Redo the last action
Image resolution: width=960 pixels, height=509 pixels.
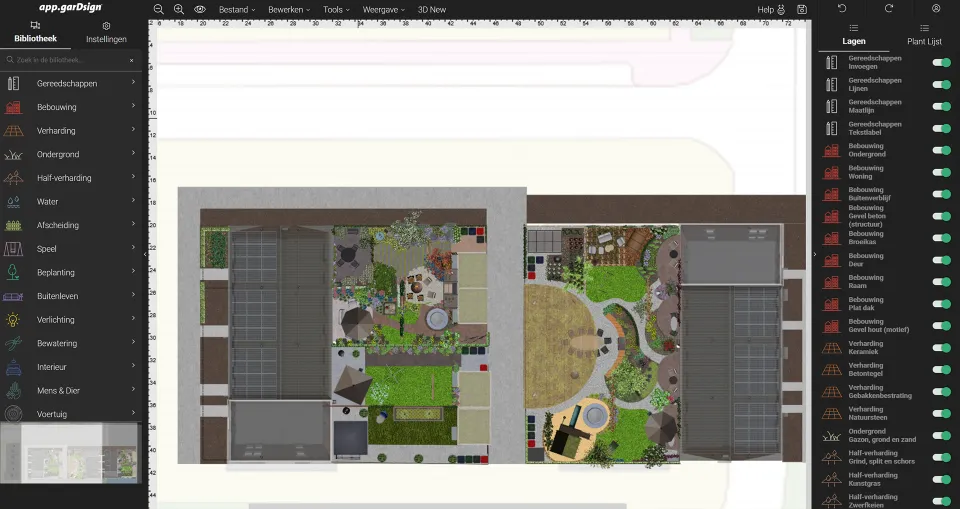pyautogui.click(x=889, y=9)
